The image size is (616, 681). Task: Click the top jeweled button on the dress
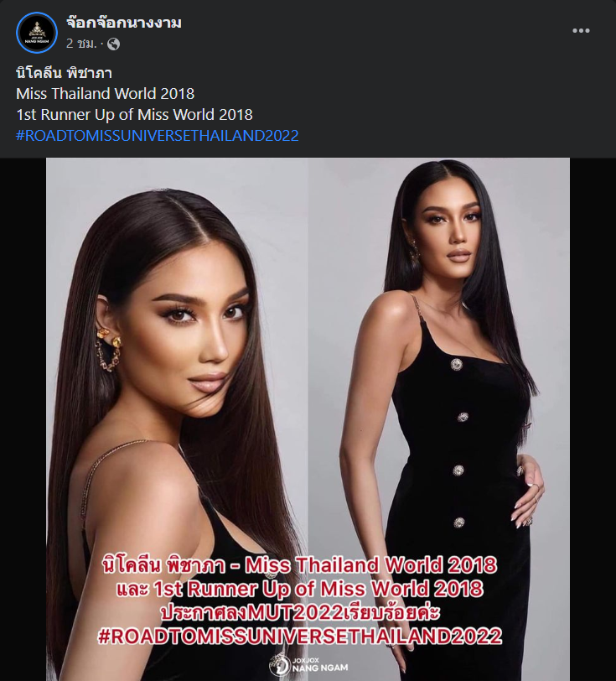456,364
